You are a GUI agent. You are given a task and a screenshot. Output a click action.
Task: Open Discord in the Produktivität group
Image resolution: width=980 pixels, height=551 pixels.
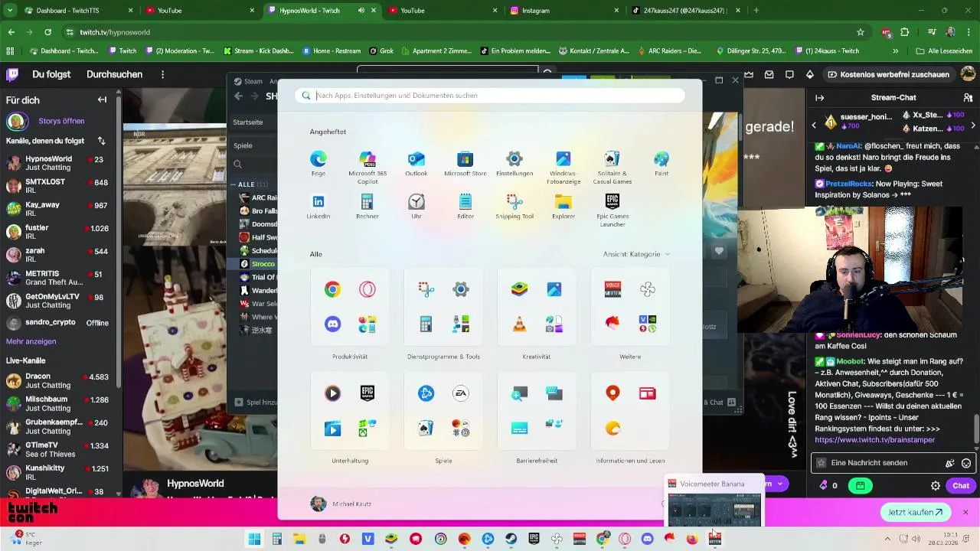332,324
